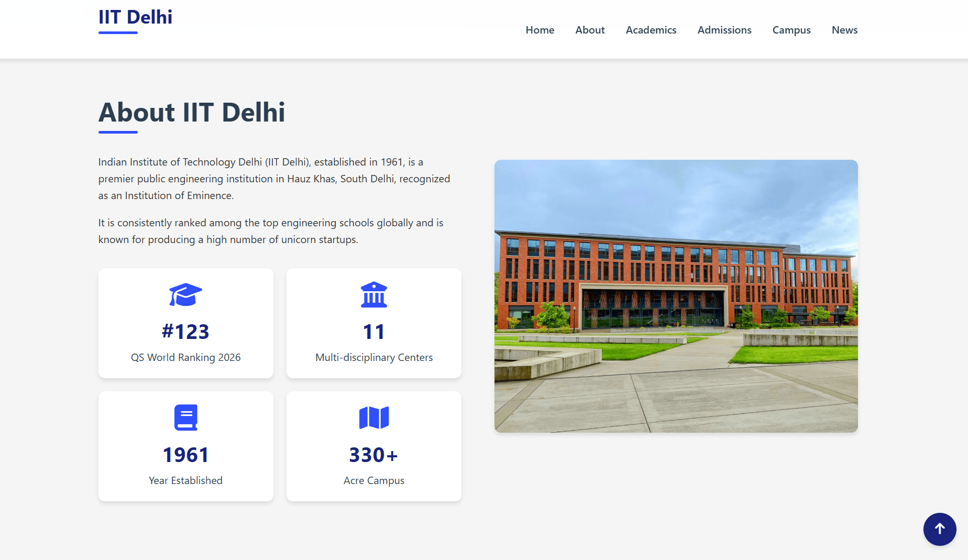Open the Campus nav item
This screenshot has width=968, height=560.
(791, 30)
